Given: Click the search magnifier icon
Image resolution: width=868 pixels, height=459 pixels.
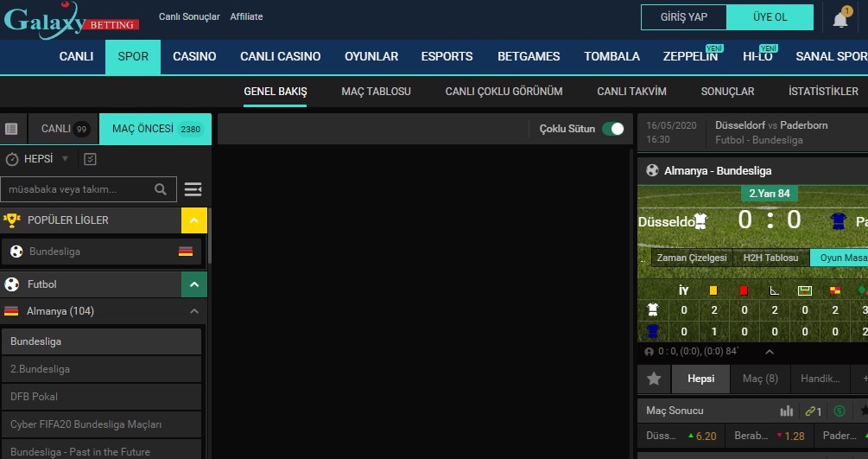Looking at the screenshot, I should (161, 189).
